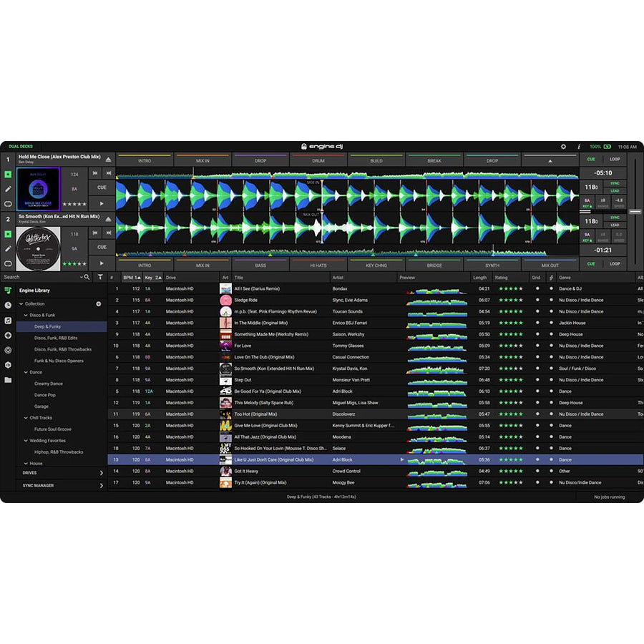
Task: Collapse the Collection tree
Action: pos(21,304)
